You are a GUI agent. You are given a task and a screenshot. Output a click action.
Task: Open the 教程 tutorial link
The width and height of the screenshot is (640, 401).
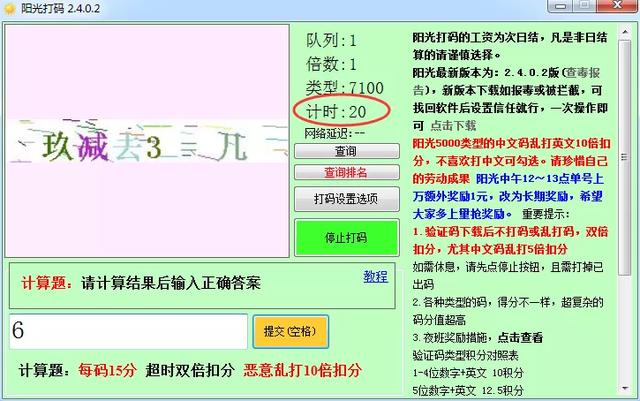375,277
